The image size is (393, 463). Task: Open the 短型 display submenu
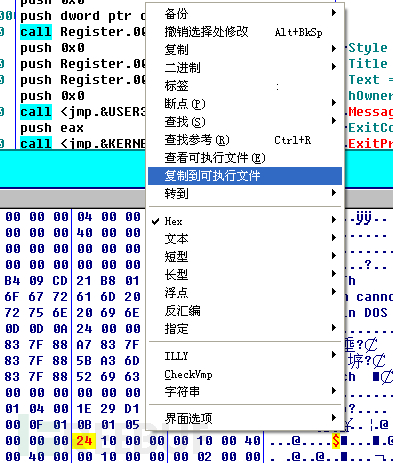pos(245,257)
